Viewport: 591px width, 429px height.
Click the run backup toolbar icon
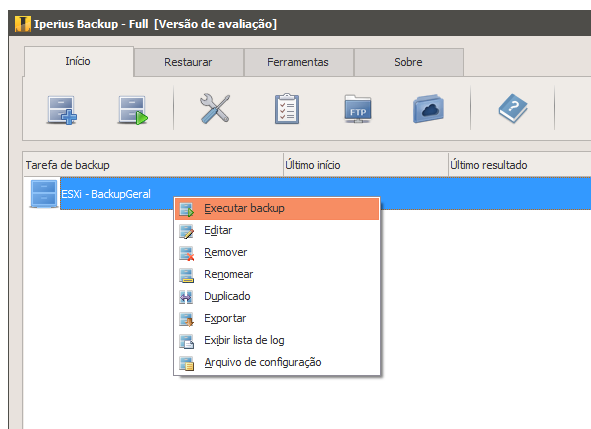tap(133, 110)
